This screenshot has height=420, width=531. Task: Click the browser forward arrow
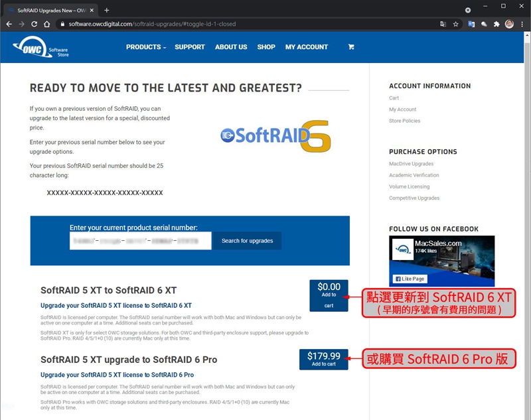tap(21, 24)
